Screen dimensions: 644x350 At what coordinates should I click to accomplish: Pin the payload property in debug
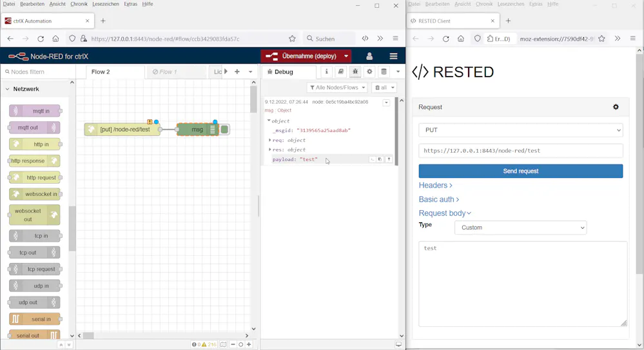(389, 159)
